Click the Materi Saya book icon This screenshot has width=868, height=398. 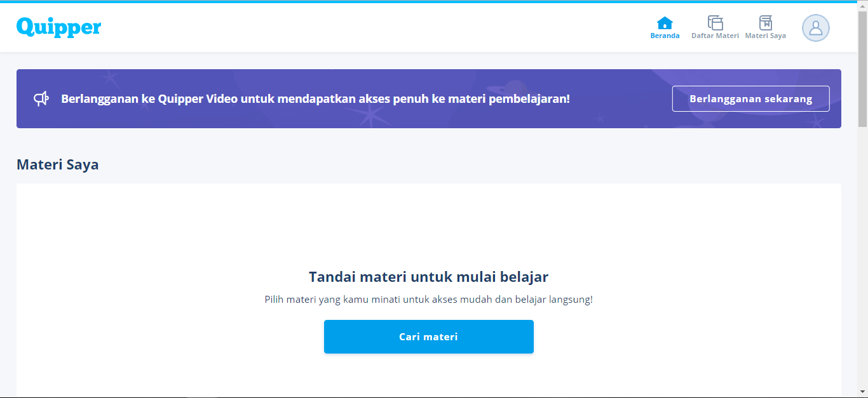point(765,23)
